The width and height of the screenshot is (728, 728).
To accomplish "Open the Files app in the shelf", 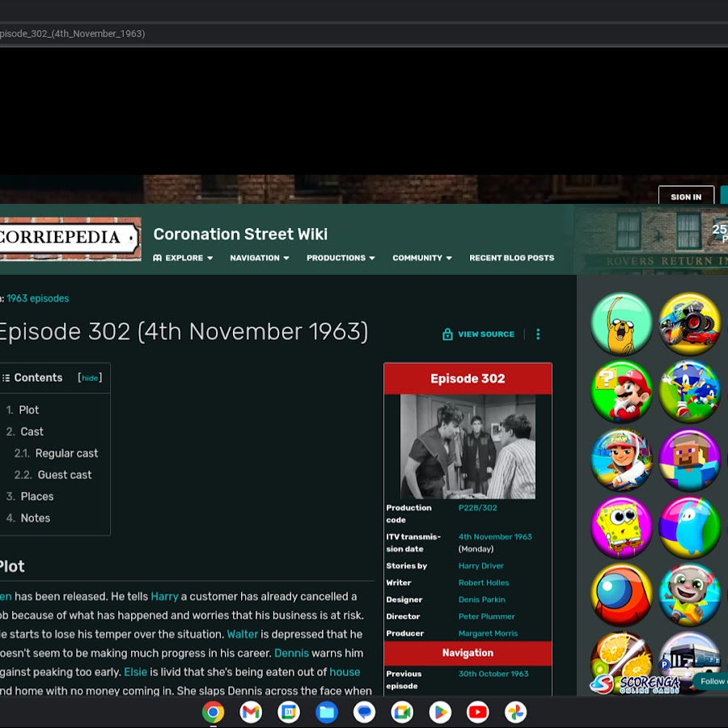I will pos(327,712).
